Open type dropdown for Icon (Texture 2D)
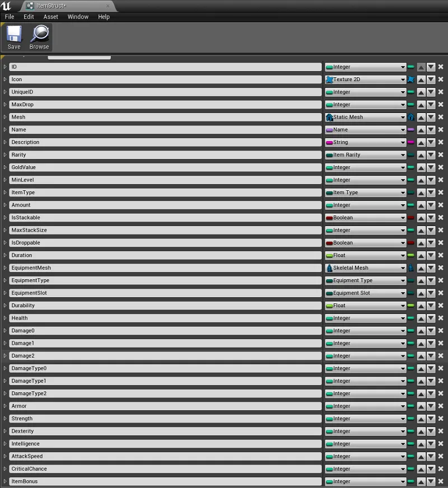This screenshot has width=448, height=488. pyautogui.click(x=366, y=79)
